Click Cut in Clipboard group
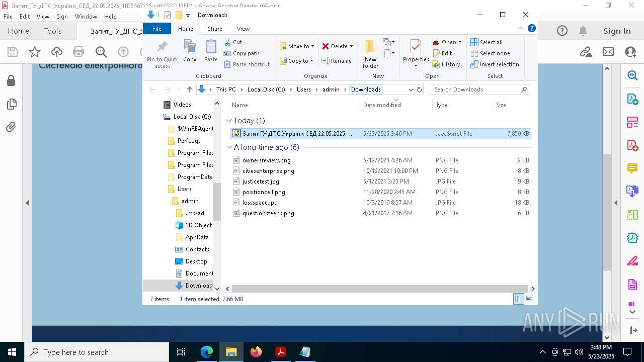 click(x=233, y=42)
